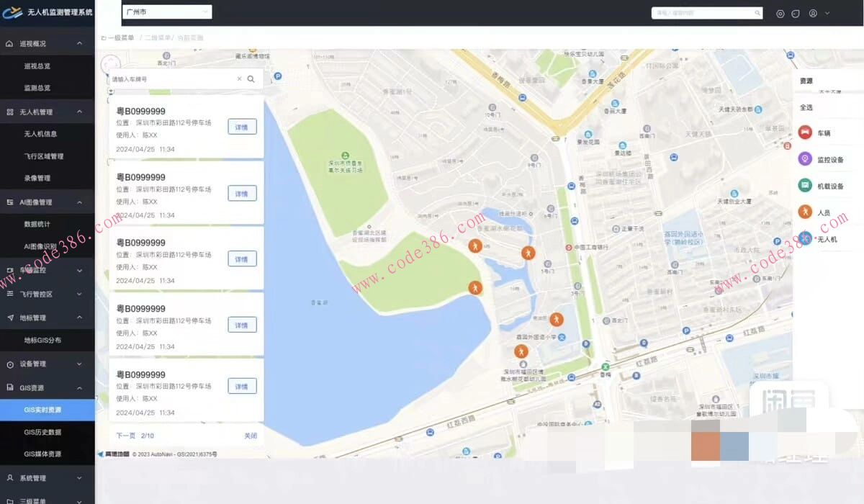Clear the plate number search with the X

[x=240, y=79]
